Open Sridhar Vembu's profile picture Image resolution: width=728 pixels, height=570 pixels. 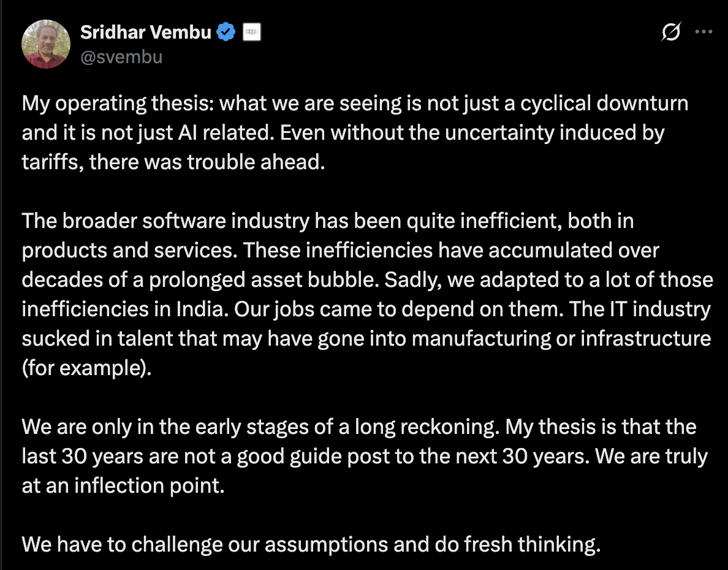[x=46, y=44]
